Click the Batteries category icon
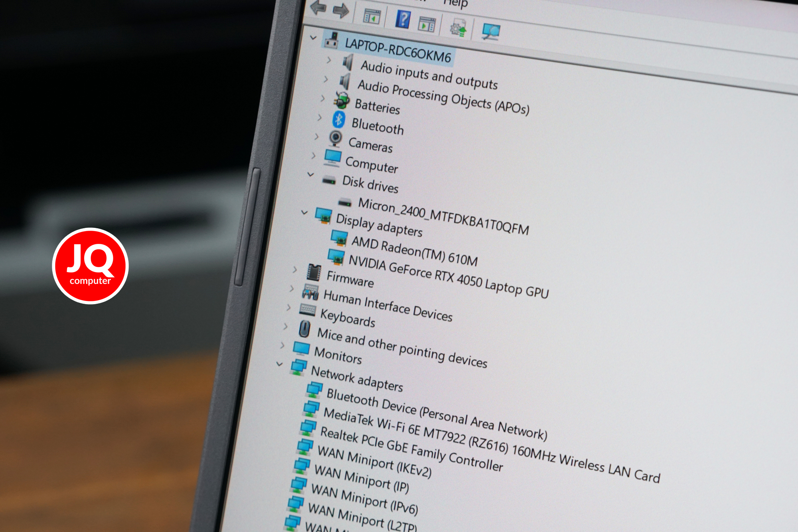The width and height of the screenshot is (798, 532). point(342,100)
